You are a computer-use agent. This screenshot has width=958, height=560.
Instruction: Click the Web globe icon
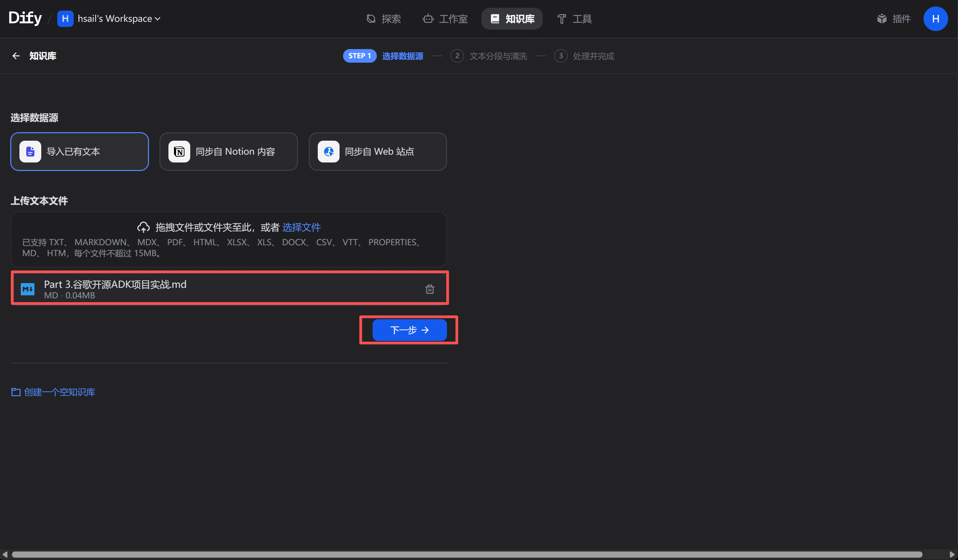coord(328,152)
